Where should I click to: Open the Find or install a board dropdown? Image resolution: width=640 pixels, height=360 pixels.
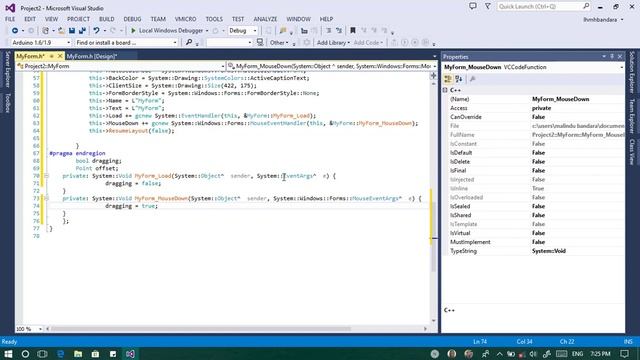click(127, 42)
